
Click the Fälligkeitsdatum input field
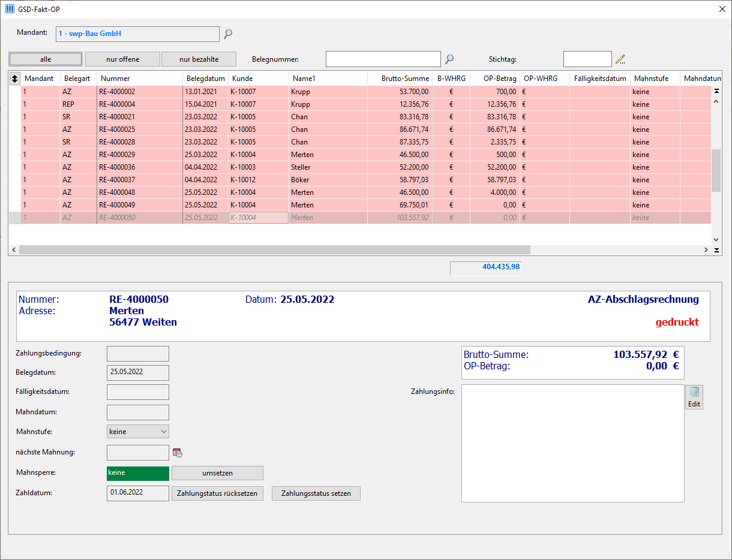(x=138, y=392)
